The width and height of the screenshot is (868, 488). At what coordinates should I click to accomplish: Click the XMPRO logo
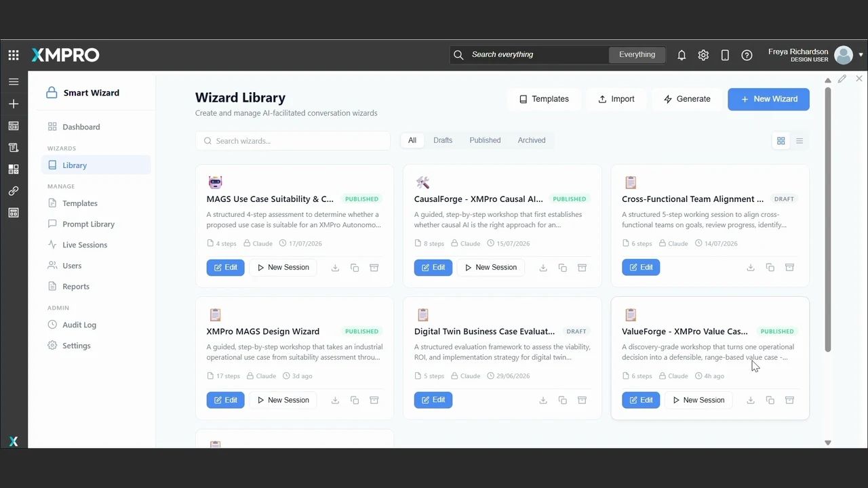click(65, 55)
